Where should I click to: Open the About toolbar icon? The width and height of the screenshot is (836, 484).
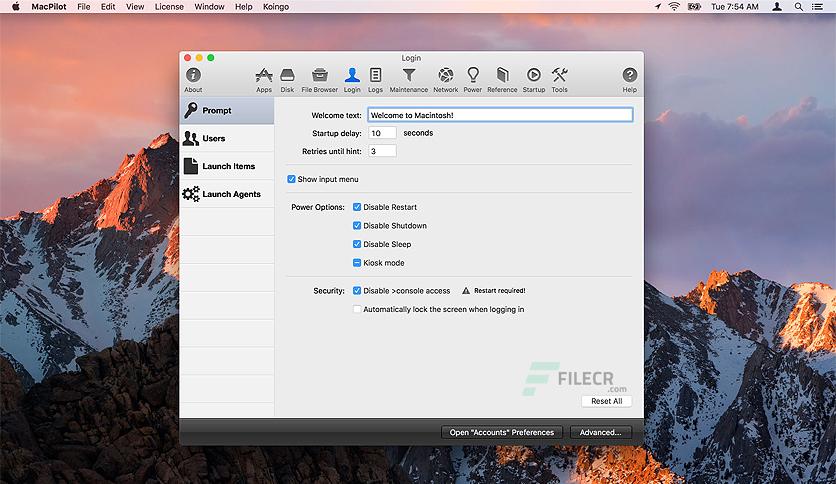pos(193,80)
